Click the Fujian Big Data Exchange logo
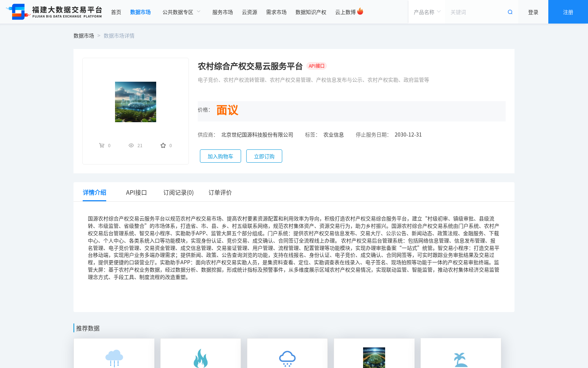The height and width of the screenshot is (368, 588). pyautogui.click(x=54, y=12)
